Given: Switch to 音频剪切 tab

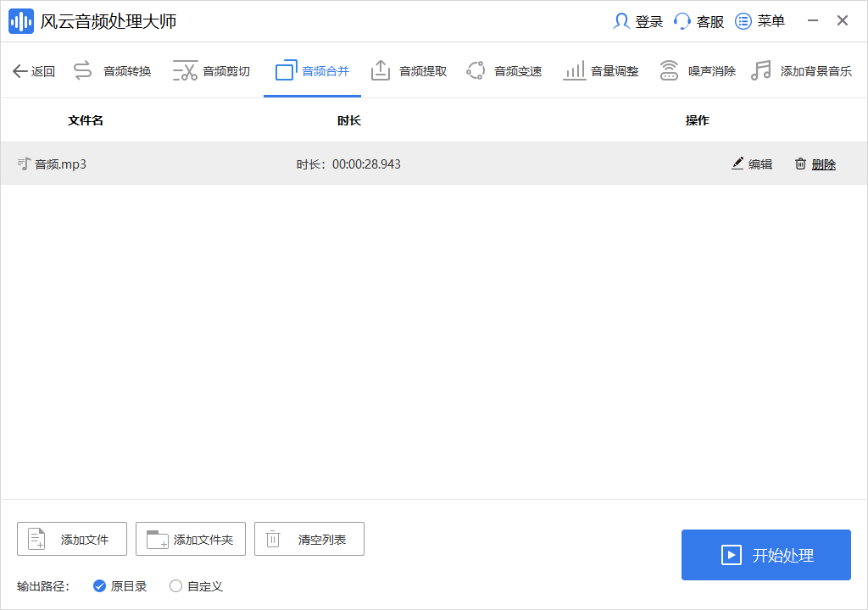Looking at the screenshot, I should [226, 71].
